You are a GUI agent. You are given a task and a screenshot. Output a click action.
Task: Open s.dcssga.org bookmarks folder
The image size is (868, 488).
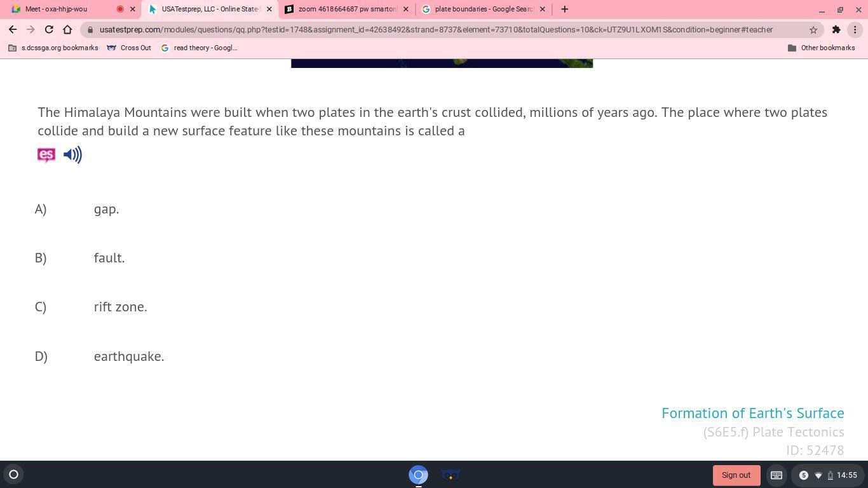point(53,48)
